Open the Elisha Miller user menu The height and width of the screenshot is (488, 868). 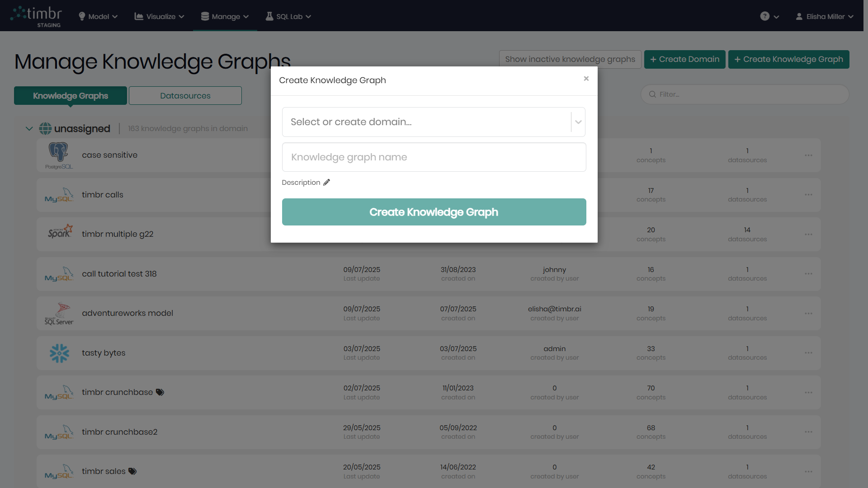[x=825, y=17]
